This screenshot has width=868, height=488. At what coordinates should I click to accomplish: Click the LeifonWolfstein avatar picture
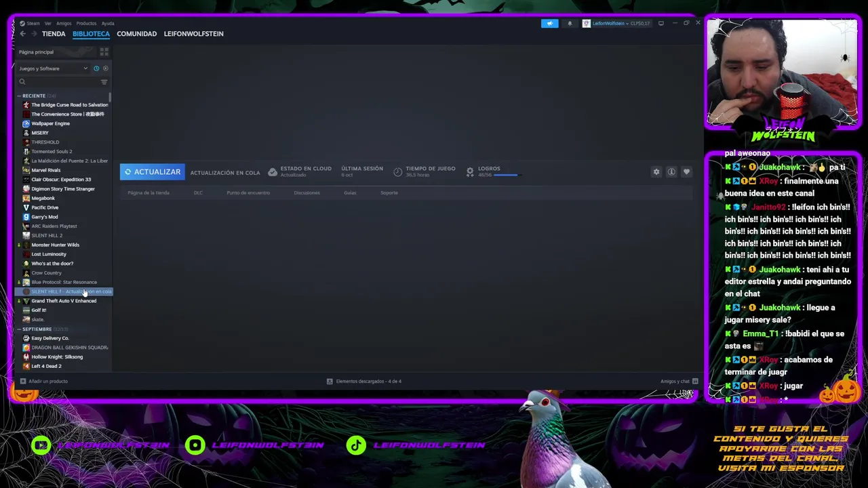click(x=586, y=23)
